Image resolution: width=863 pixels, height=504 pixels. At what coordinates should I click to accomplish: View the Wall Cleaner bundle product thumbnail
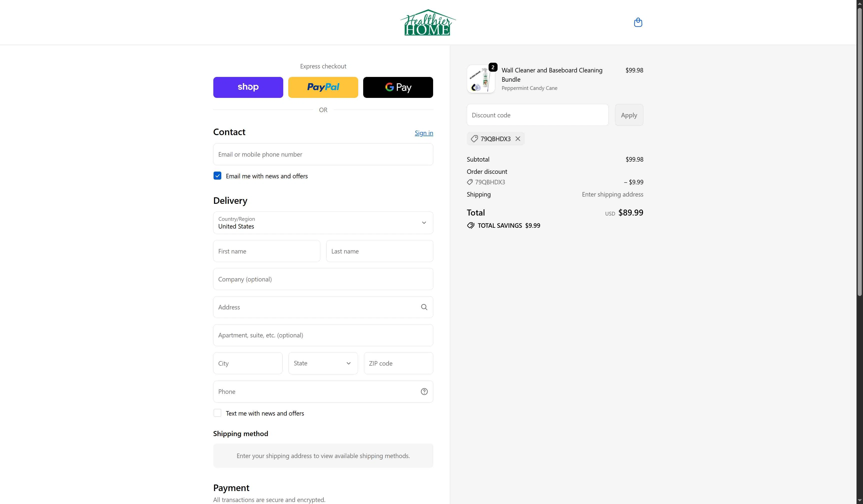[481, 79]
